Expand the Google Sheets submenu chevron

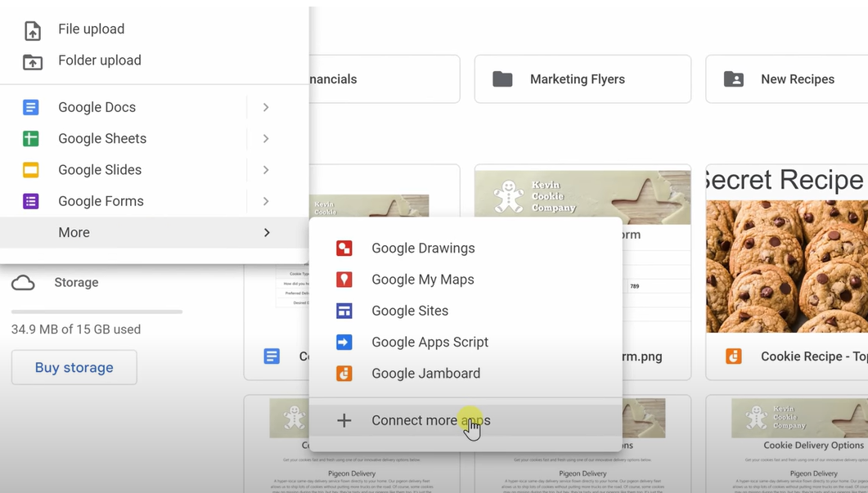click(x=266, y=138)
